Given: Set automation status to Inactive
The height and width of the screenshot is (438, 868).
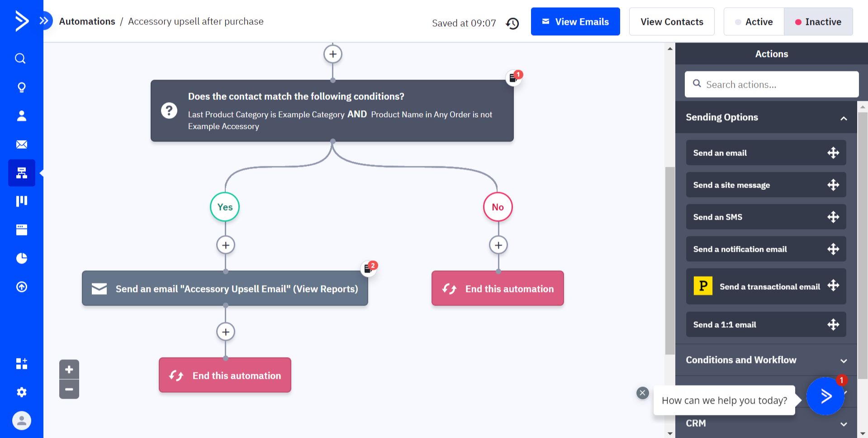Looking at the screenshot, I should [818, 22].
